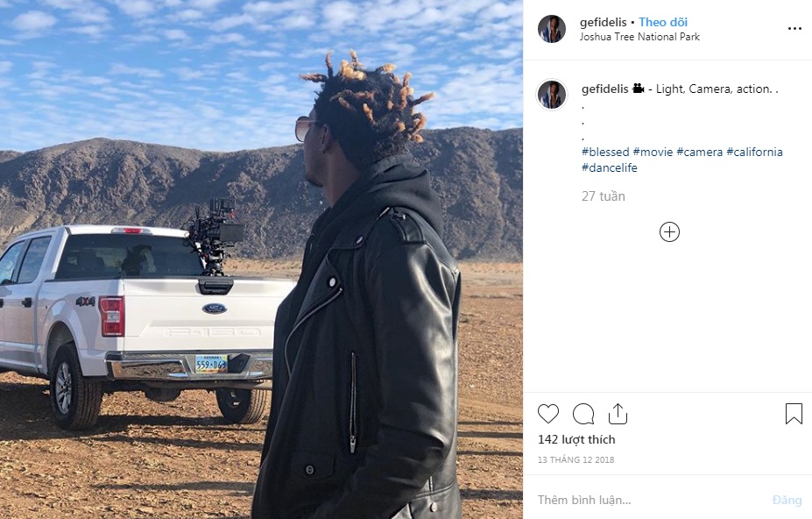Open the Joshua Tree National Park location
Screen dimensions: 812x519
[639, 37]
